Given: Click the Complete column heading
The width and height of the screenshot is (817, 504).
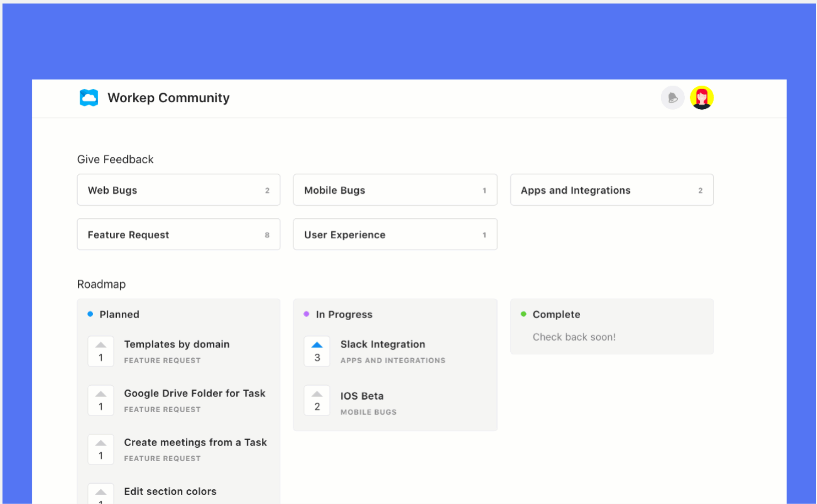Looking at the screenshot, I should [x=556, y=314].
